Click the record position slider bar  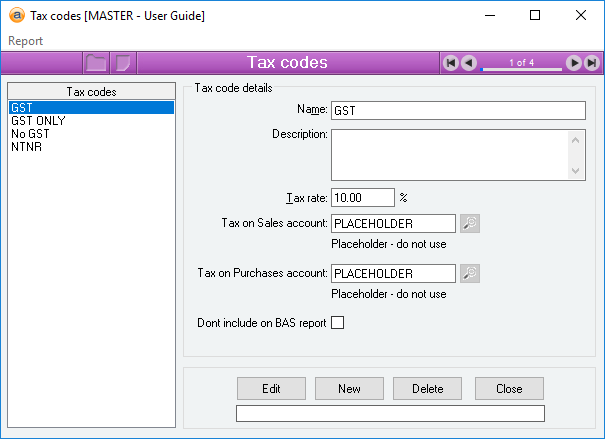coord(521,69)
